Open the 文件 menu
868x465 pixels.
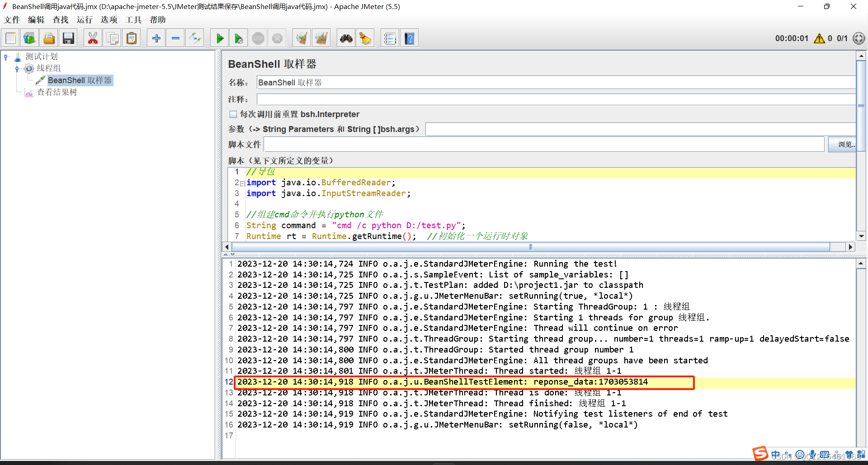(x=12, y=20)
